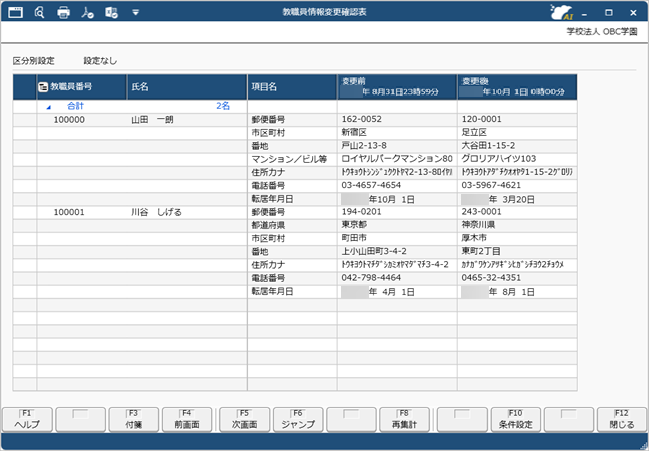Select the 162-0052 postal code cell
649x451 pixels.
click(397, 120)
